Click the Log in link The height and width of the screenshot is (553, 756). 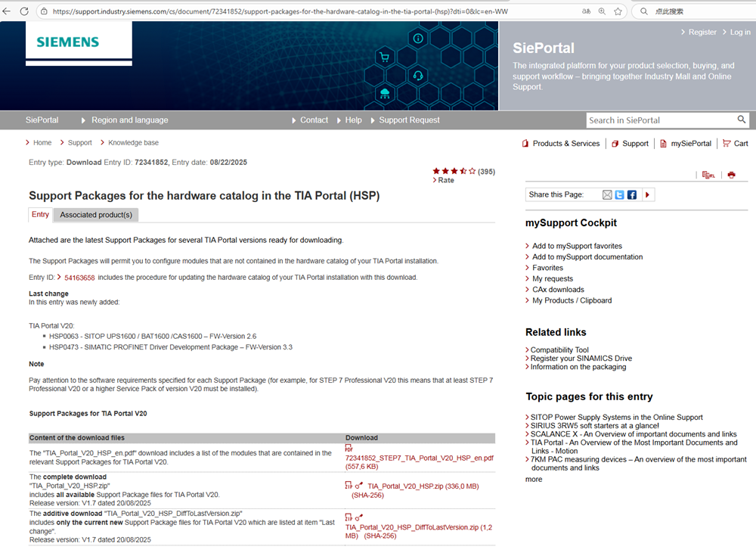(x=740, y=33)
